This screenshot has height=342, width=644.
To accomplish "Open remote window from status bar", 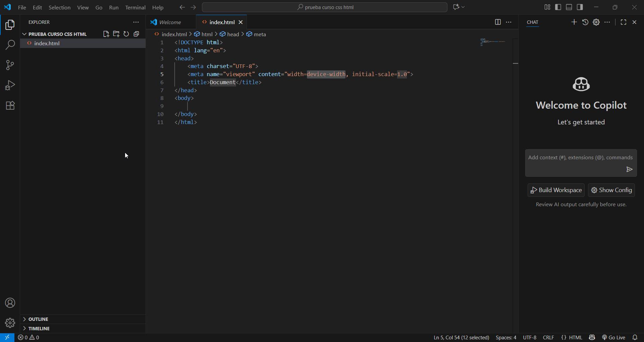I will pyautogui.click(x=7, y=338).
